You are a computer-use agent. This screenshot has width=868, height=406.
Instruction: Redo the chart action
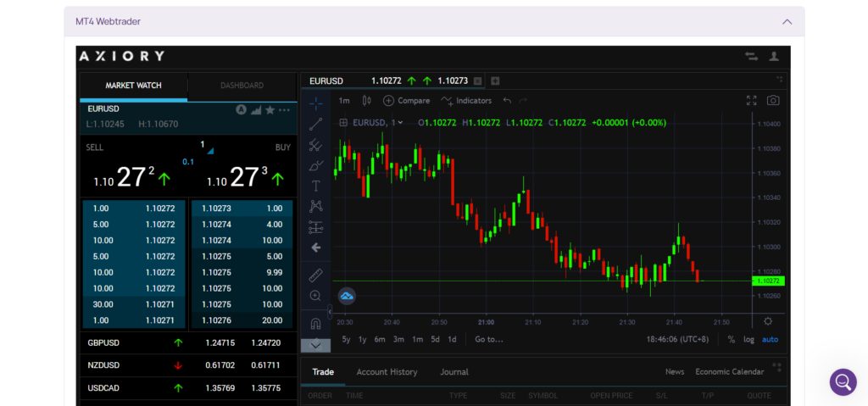pyautogui.click(x=523, y=101)
